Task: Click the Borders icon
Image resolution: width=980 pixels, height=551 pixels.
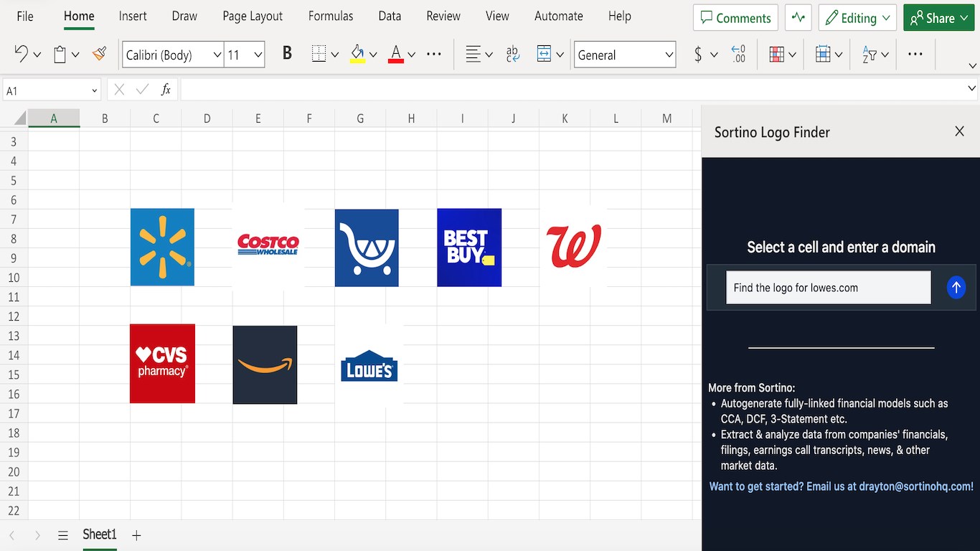Action: point(319,55)
